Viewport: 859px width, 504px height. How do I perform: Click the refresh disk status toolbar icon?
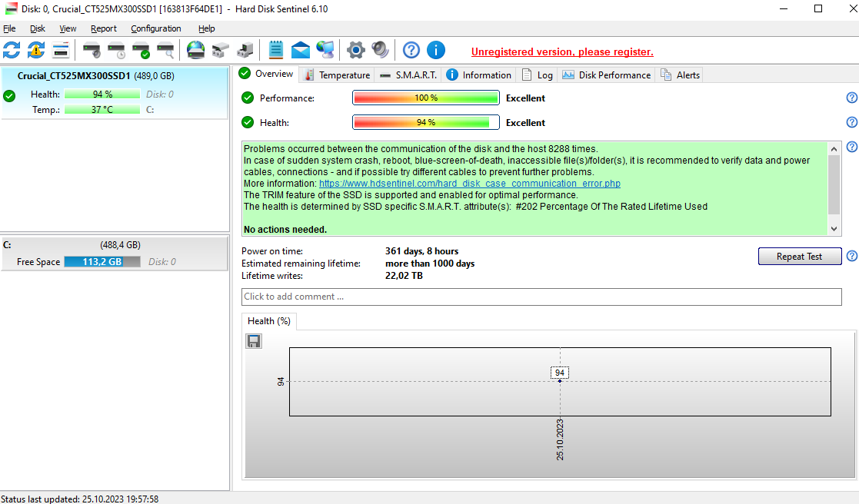pos(12,51)
